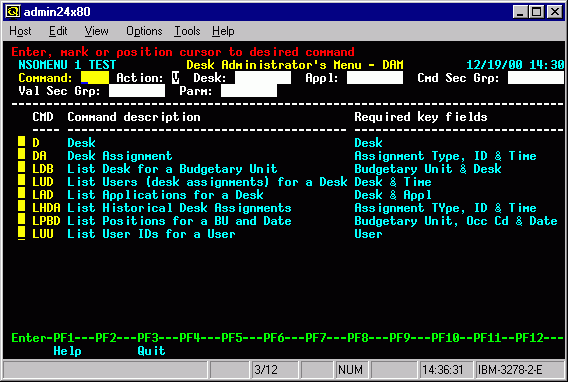Viewport: 568px width, 382px height.
Task: Open the Host menu
Action: tap(20, 31)
